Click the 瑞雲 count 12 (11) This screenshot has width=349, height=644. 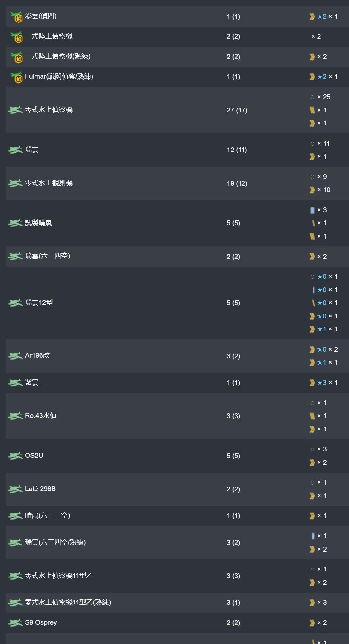(237, 150)
